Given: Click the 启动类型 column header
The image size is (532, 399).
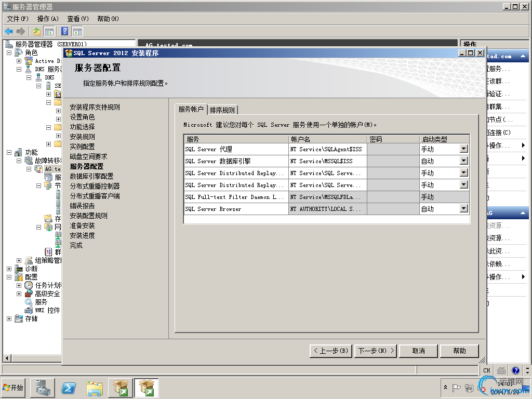Looking at the screenshot, I should [x=445, y=139].
